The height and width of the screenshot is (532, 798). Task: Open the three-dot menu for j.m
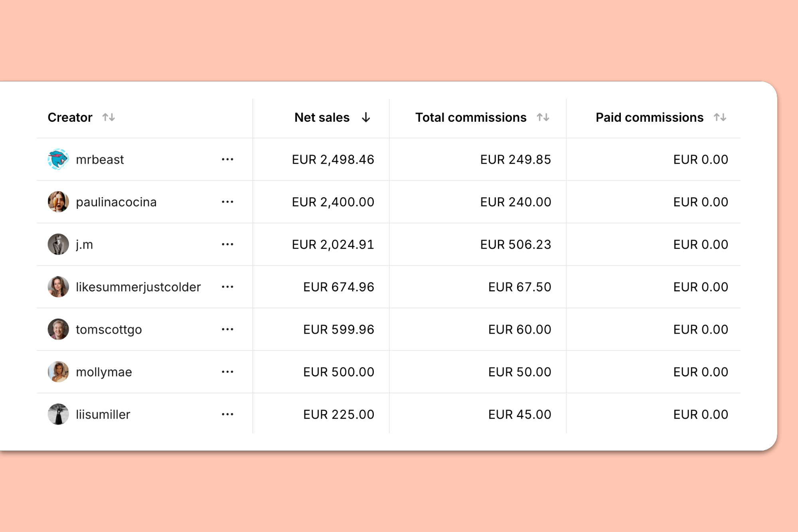[x=227, y=244]
